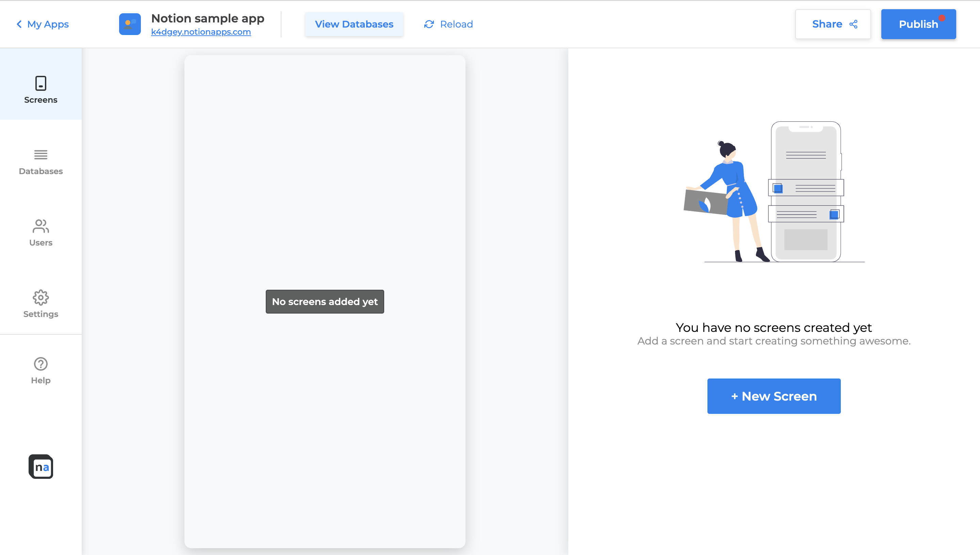Viewport: 980px width, 555px height.
Task: Click the Notion sample app icon
Action: tap(130, 24)
